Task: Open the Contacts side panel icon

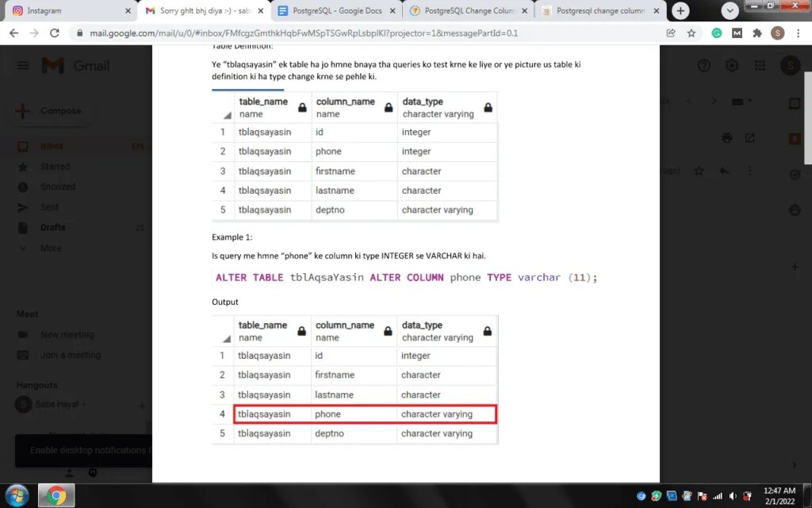Action: coord(795,210)
